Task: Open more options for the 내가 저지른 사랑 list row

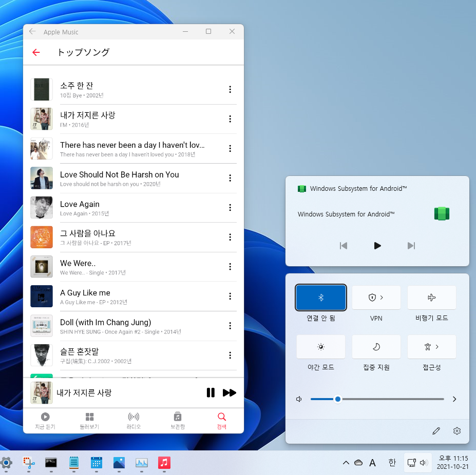Action: point(230,118)
